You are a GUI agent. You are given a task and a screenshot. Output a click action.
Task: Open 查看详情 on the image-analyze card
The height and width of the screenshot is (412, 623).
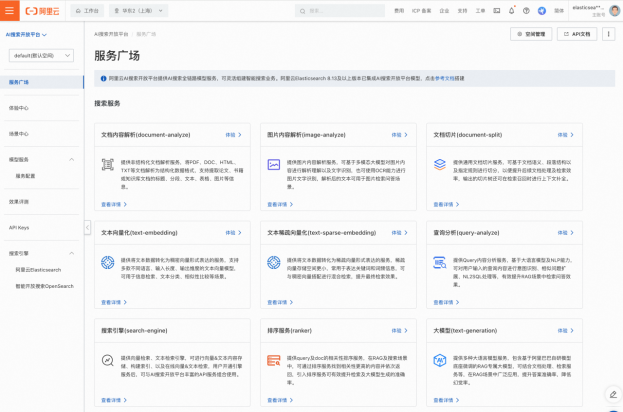[280, 205]
